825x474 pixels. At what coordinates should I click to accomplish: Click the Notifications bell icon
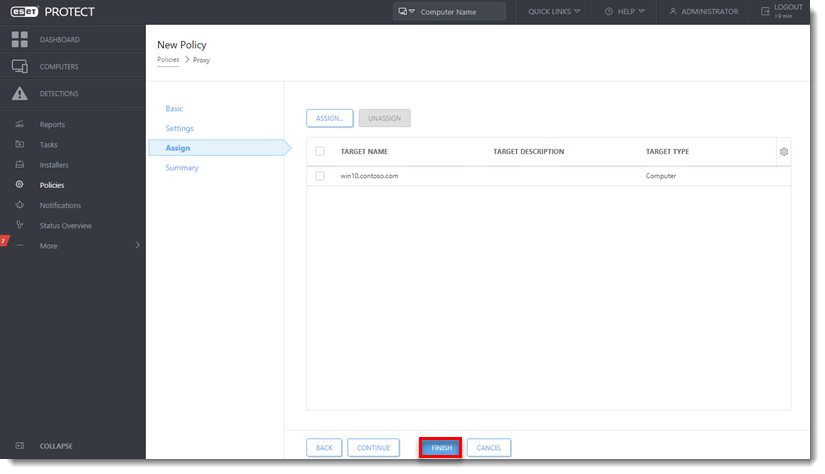pyautogui.click(x=19, y=205)
